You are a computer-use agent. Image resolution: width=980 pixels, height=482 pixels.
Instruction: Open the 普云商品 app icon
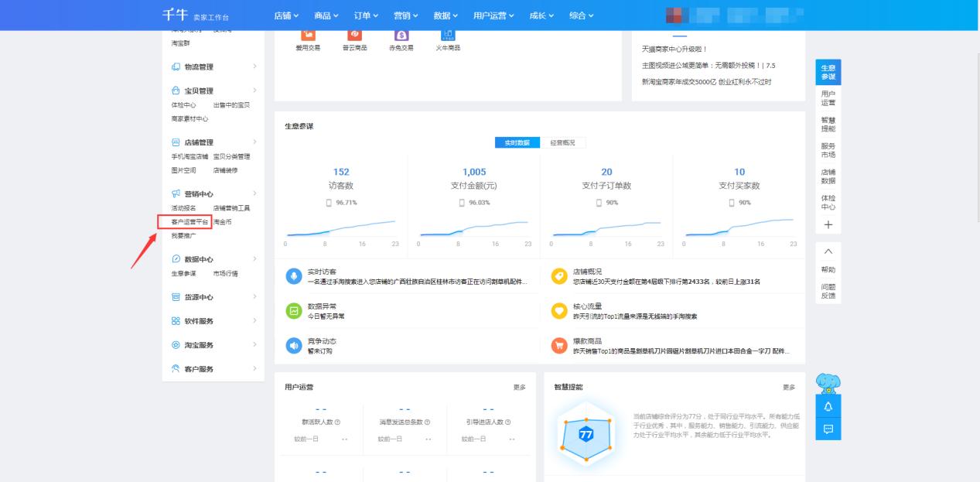tap(355, 34)
